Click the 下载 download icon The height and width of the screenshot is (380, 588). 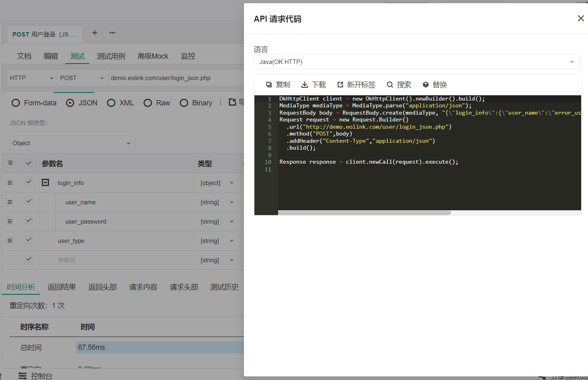[x=305, y=85]
